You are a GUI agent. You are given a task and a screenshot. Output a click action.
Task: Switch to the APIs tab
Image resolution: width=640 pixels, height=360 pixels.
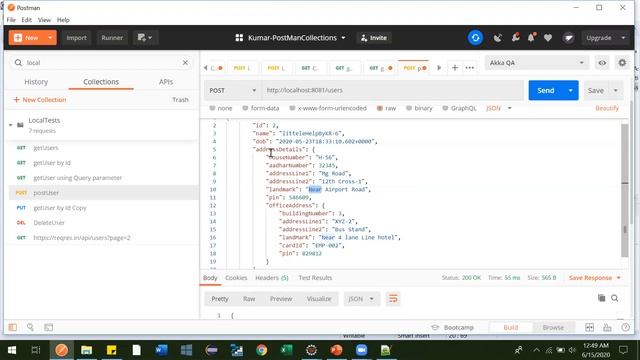pos(166,82)
